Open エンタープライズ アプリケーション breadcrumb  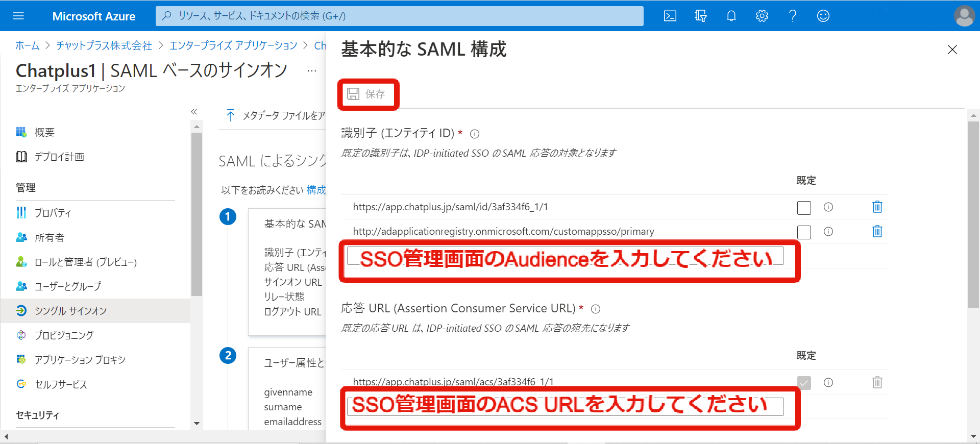coord(233,45)
